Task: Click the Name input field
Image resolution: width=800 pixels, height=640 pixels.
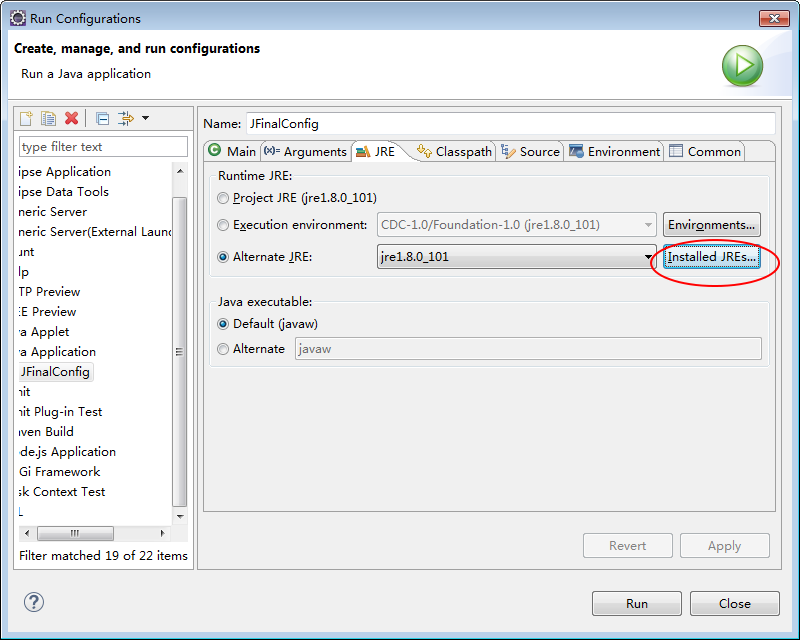Action: pyautogui.click(x=511, y=124)
